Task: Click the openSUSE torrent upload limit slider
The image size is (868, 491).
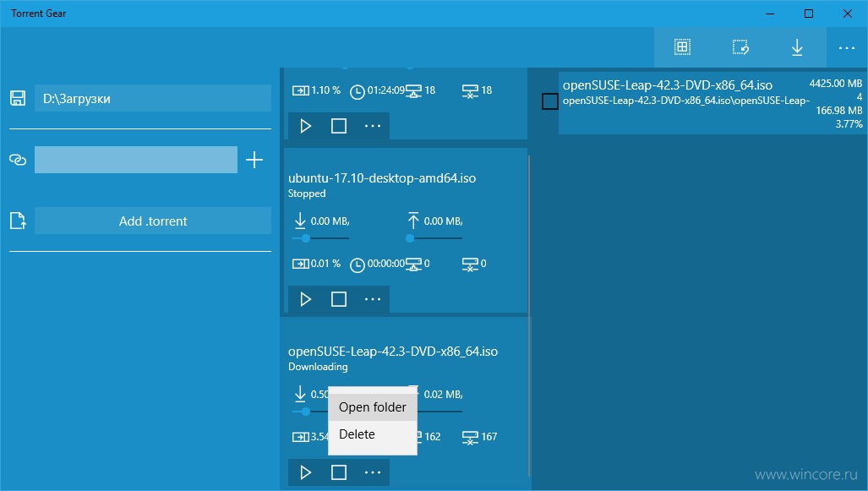Action: pos(439,412)
